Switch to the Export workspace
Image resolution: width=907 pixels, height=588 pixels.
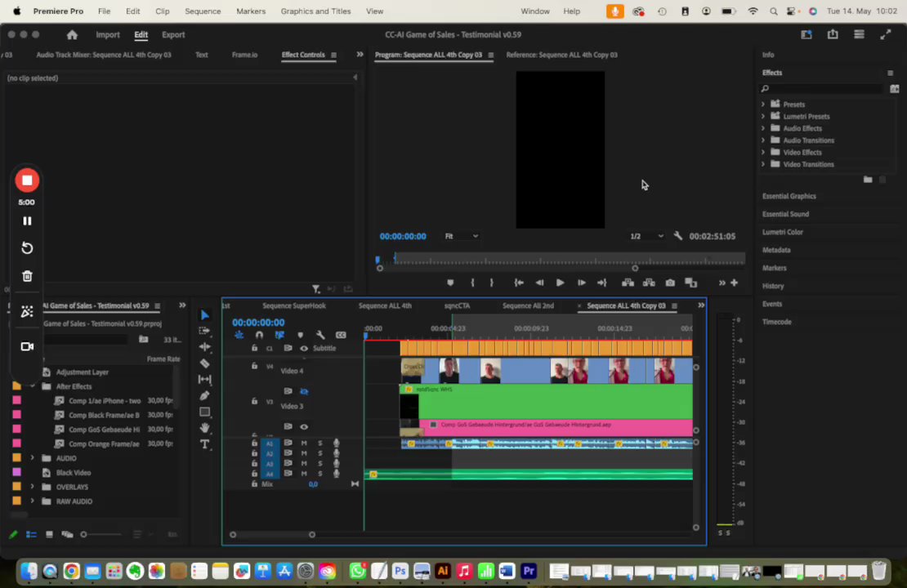173,35
